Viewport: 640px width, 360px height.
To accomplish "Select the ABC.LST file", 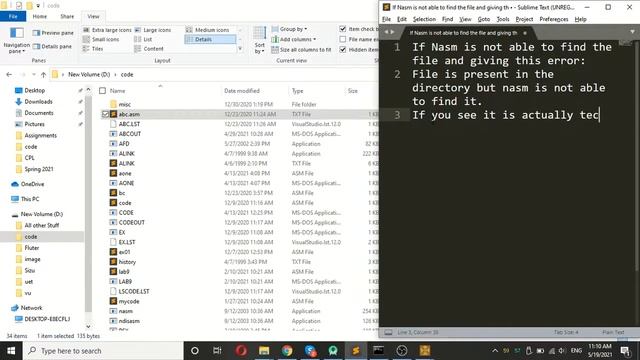I will (x=129, y=124).
